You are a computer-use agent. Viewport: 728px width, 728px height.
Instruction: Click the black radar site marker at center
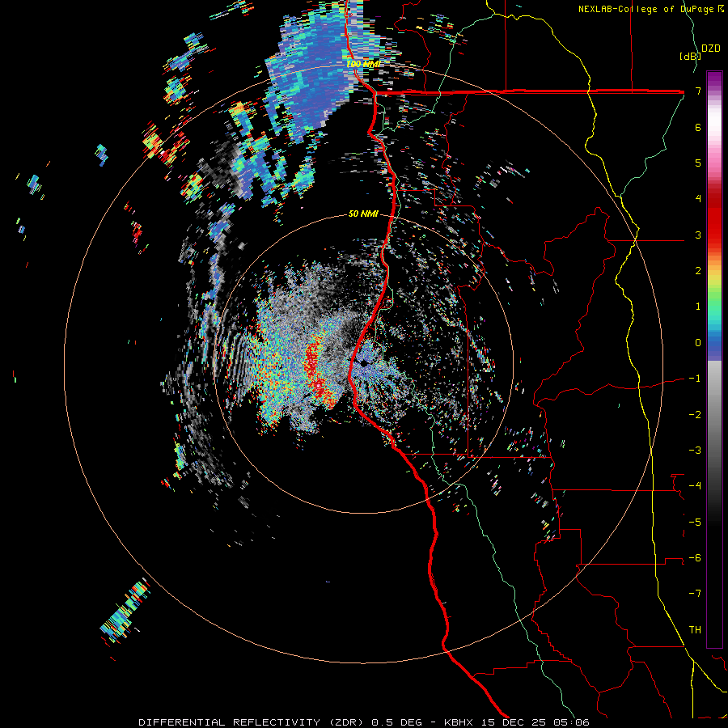[x=365, y=363]
